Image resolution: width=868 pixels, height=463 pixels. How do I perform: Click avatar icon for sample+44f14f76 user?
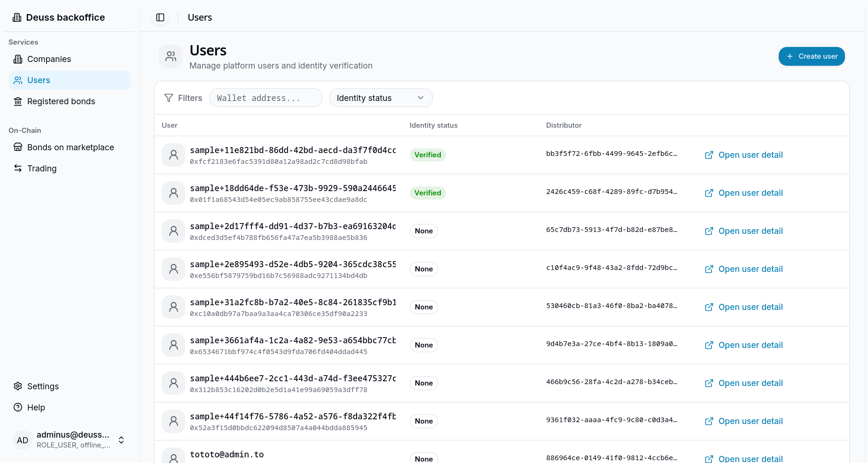click(x=173, y=421)
